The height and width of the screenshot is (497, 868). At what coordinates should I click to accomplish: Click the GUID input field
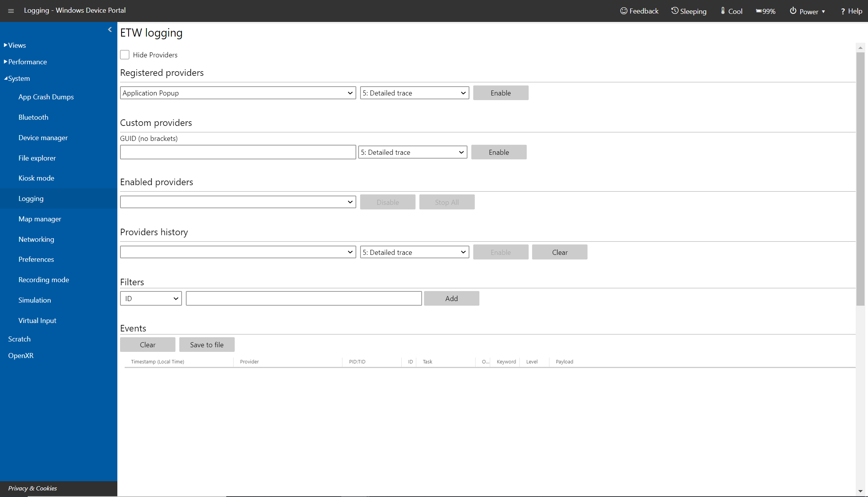(237, 152)
